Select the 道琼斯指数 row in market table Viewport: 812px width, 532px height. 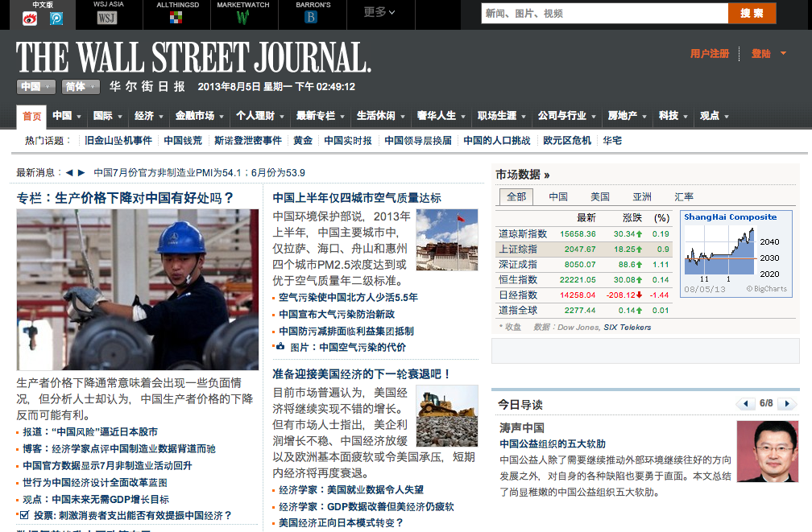coord(584,234)
